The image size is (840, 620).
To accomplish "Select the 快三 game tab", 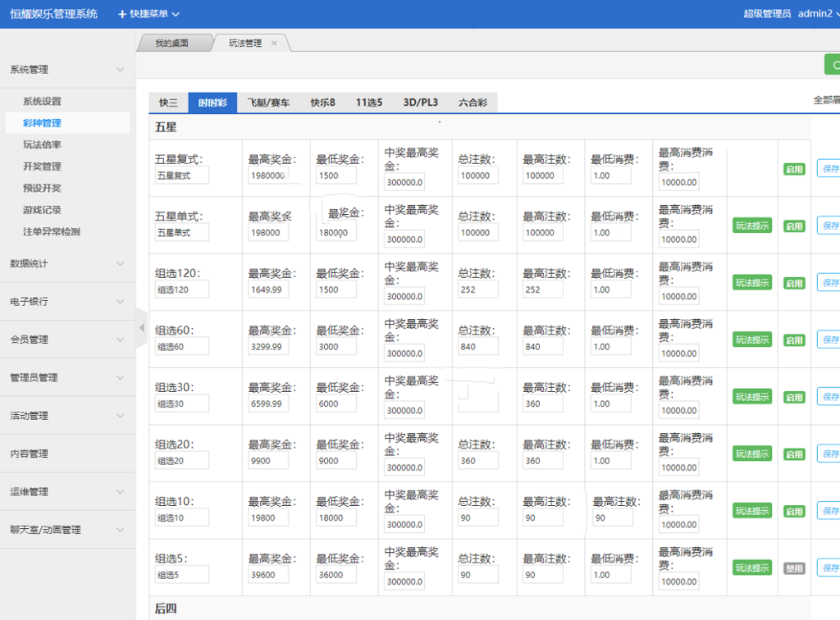I will click(168, 103).
